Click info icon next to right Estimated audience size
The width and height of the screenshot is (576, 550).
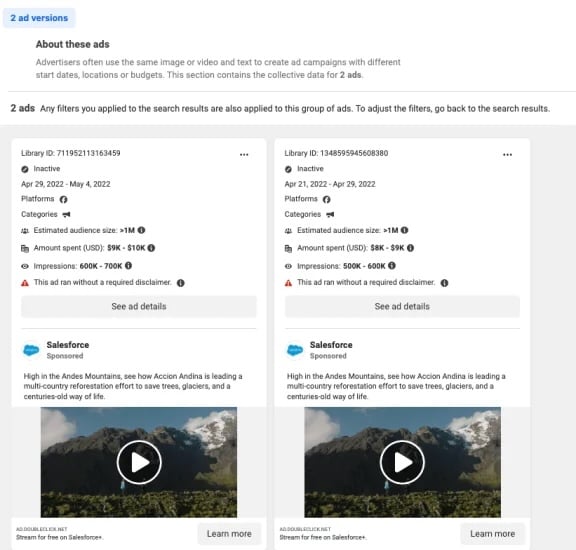click(x=404, y=230)
